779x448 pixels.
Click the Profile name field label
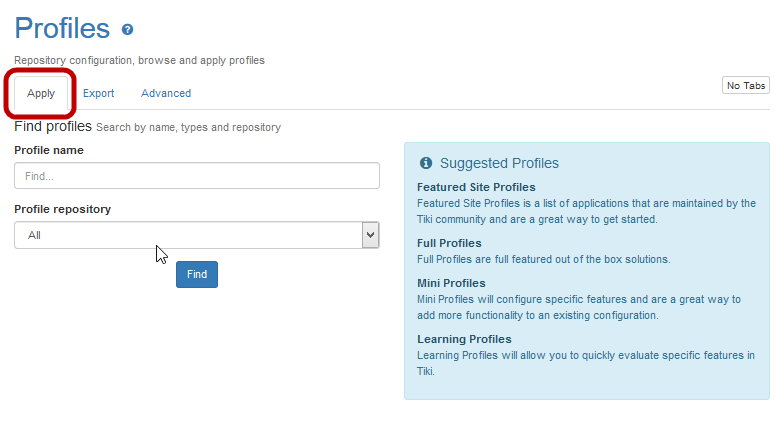tap(49, 150)
